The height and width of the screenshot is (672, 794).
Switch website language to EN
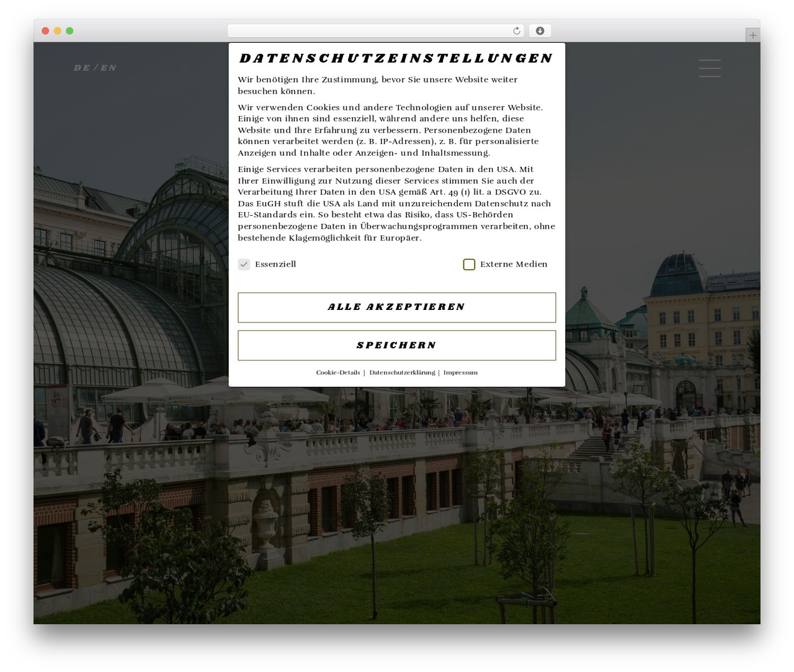[x=109, y=68]
